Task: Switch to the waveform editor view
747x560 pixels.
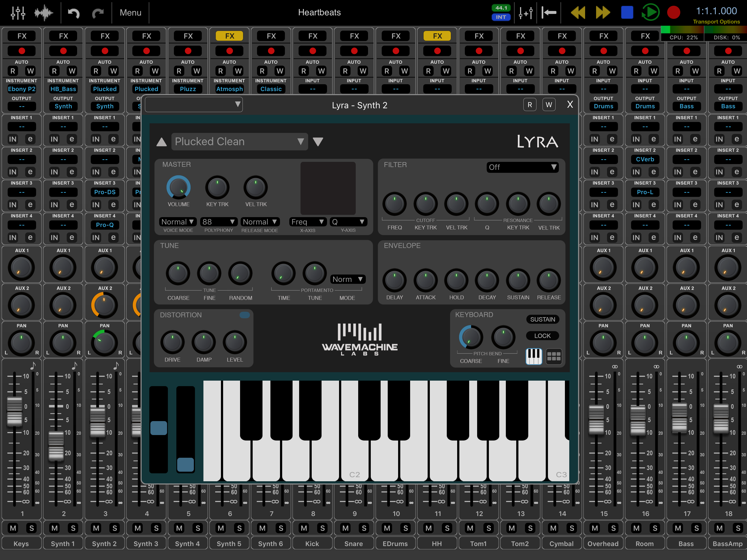Action: click(x=43, y=13)
